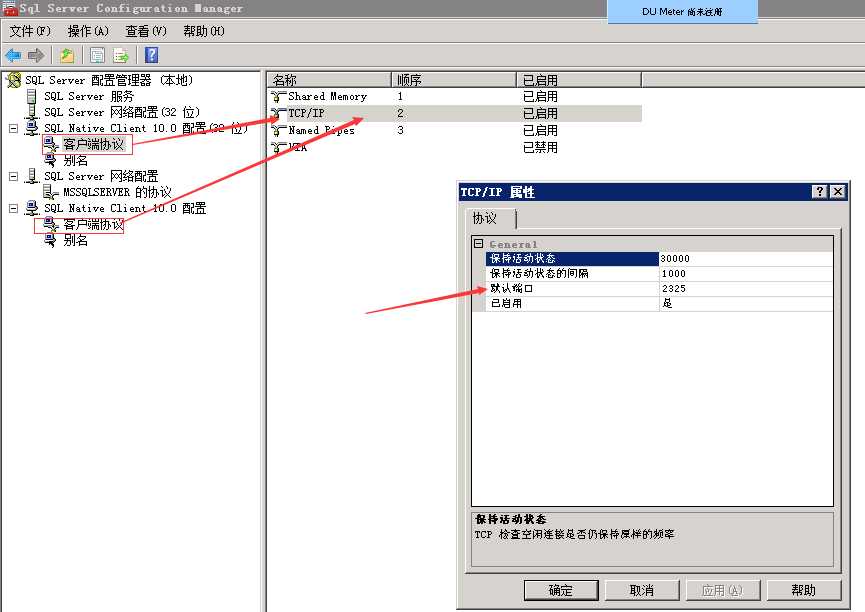Select the Shared Memory protocol row
Image resolution: width=865 pixels, height=612 pixels.
(455, 97)
